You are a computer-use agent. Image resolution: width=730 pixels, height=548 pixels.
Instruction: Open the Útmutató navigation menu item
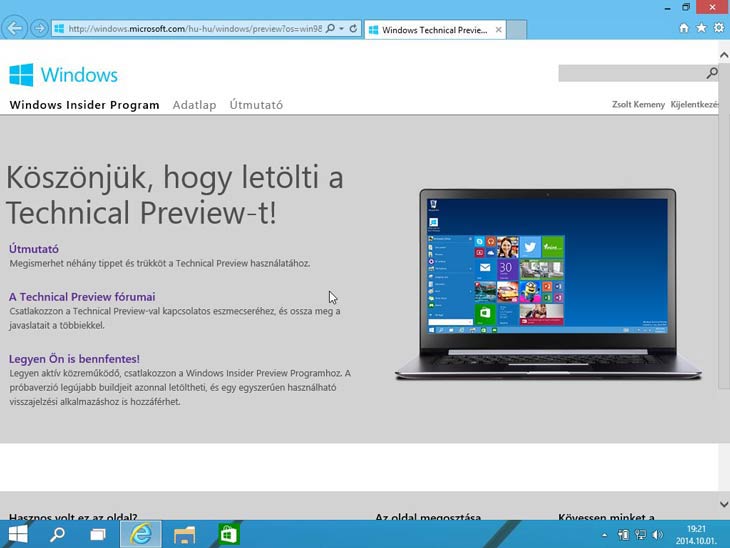(x=256, y=105)
